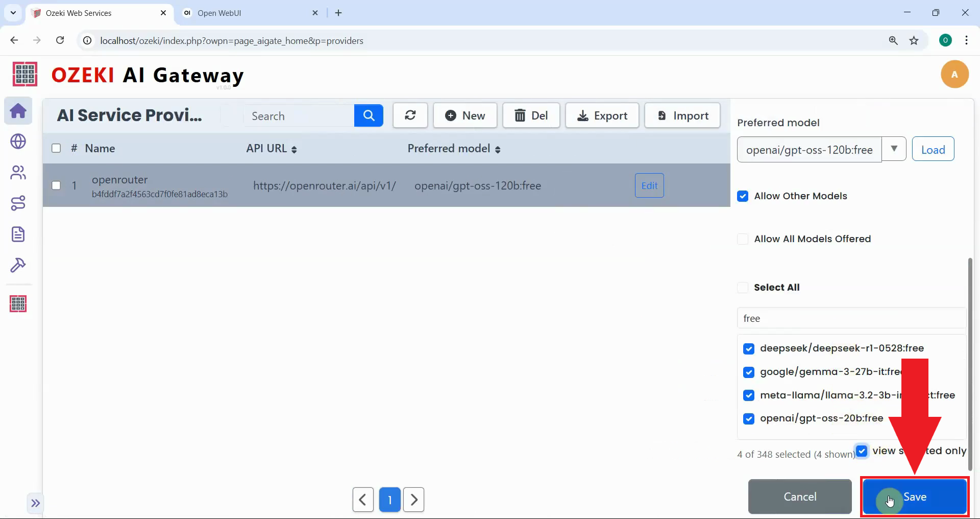Click the blue search magnifier button
The height and width of the screenshot is (519, 980).
pos(369,115)
